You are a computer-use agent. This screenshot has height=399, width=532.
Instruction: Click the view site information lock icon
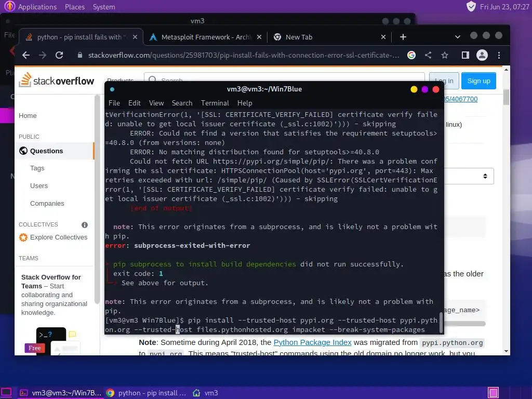pos(80,55)
